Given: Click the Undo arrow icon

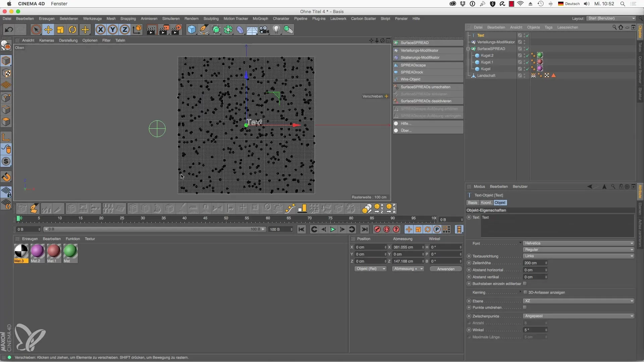Looking at the screenshot, I should tap(9, 29).
